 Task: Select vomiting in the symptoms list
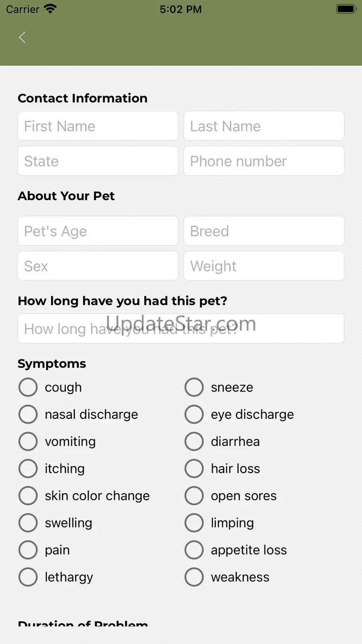click(x=28, y=442)
